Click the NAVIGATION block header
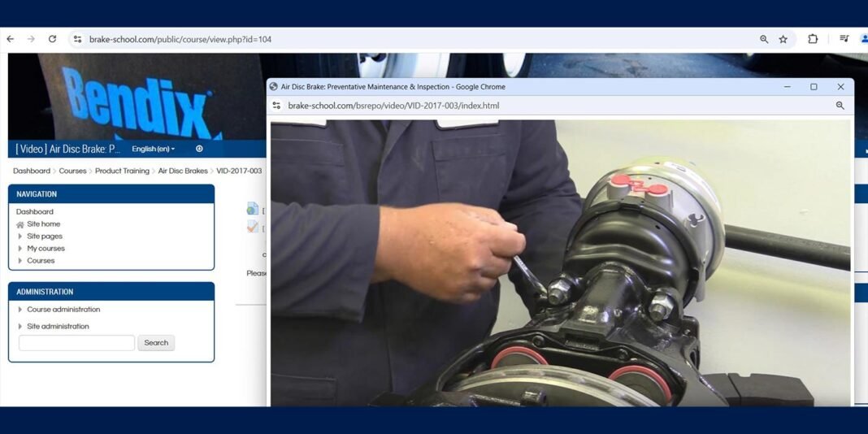The width and height of the screenshot is (868, 434). pyautogui.click(x=111, y=194)
